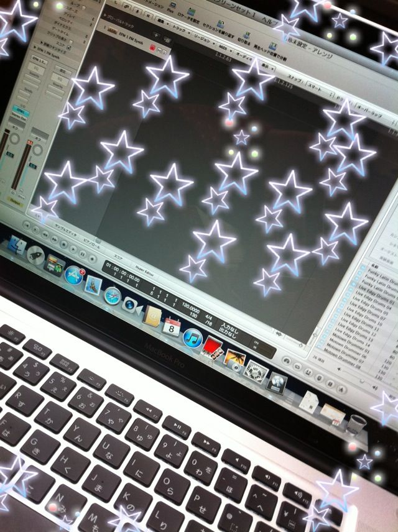Click the 切り取る toolbar icon

pyautogui.click(x=247, y=35)
